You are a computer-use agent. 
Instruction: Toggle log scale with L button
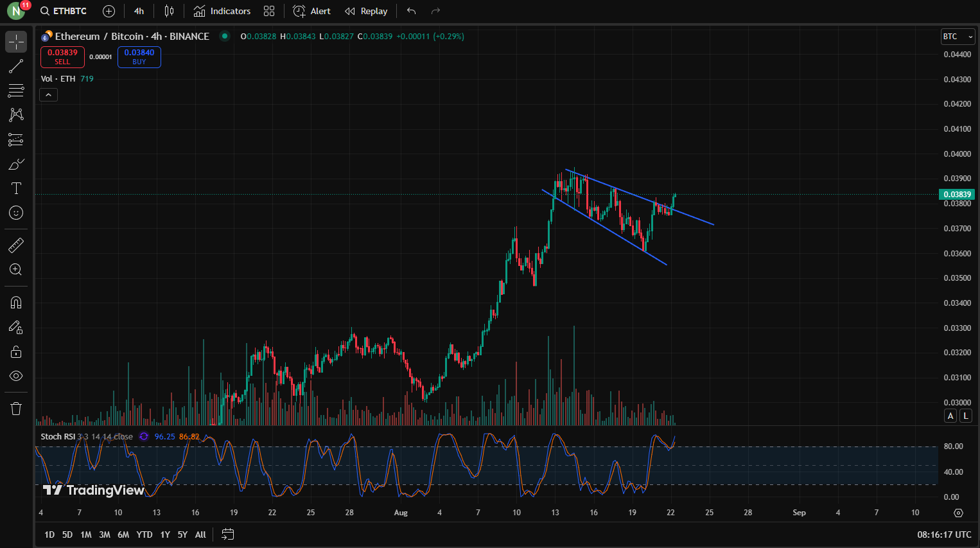965,416
